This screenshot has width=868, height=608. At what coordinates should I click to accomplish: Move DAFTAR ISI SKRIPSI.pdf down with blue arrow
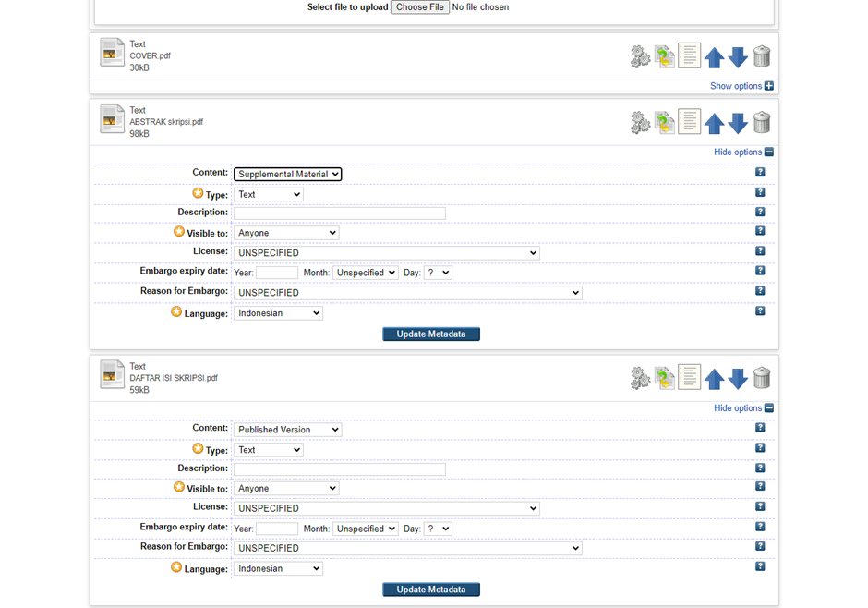tap(738, 378)
